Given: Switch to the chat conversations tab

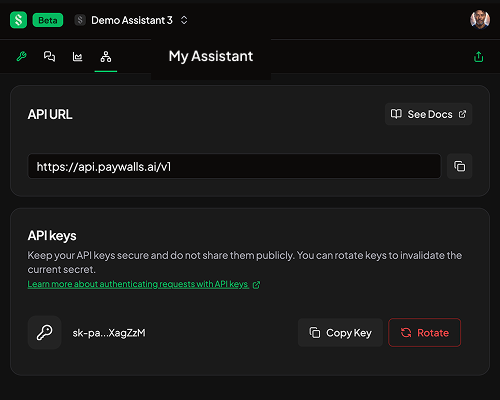Looking at the screenshot, I should 49,57.
